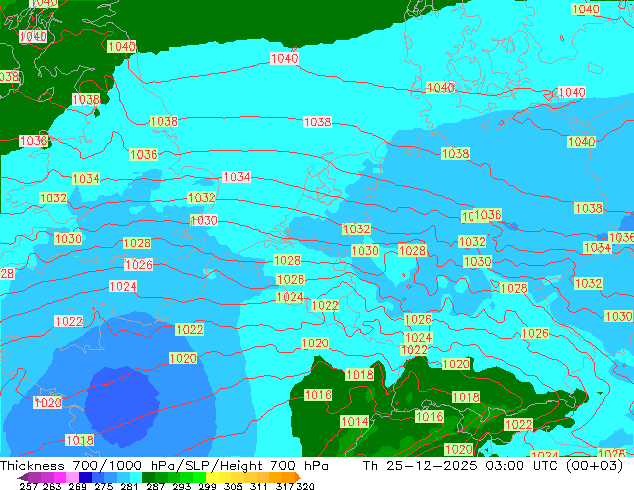634x490 pixels.
Task: Click the light pink legend swatch
Action: click(72, 477)
